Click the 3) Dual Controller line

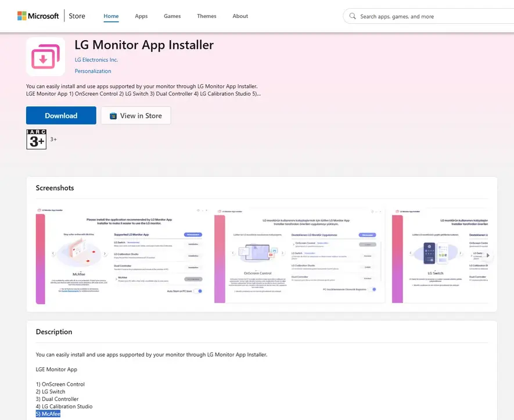(57, 399)
